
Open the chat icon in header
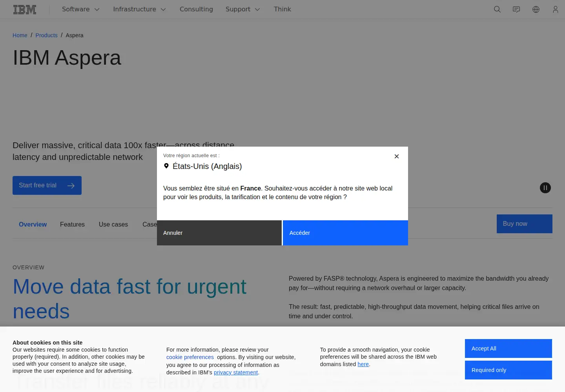516,9
